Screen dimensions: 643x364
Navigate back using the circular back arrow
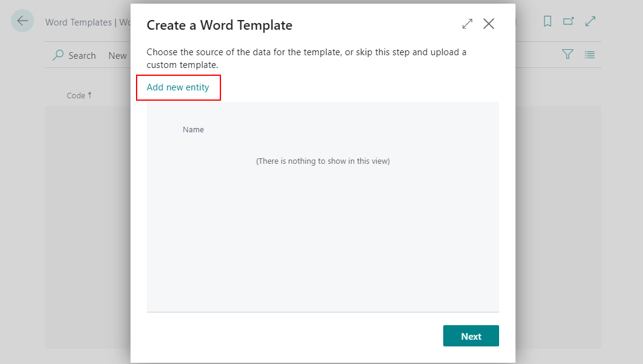tap(22, 21)
